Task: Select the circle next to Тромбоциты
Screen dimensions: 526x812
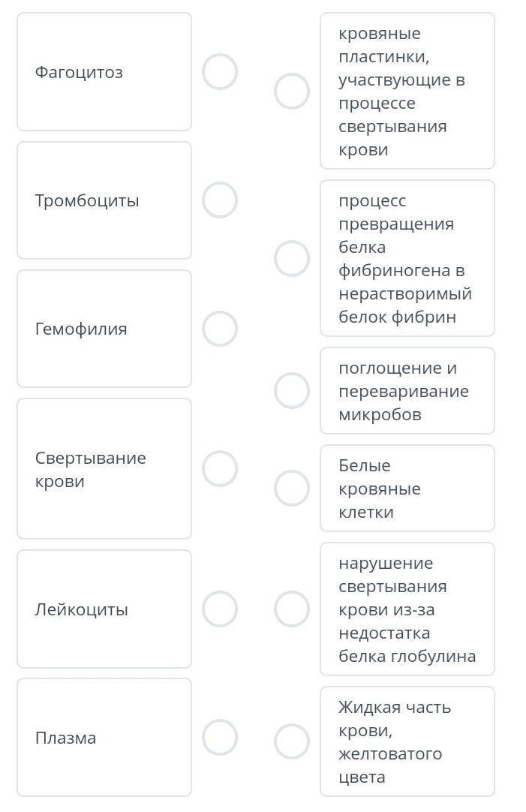Action: pyautogui.click(x=220, y=200)
